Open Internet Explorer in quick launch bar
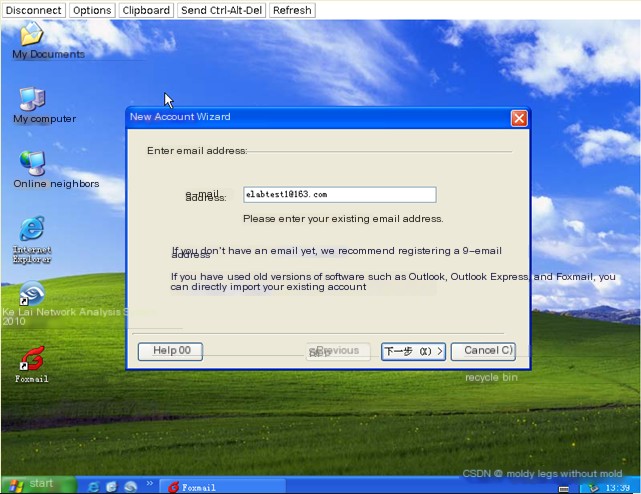The height and width of the screenshot is (494, 641). pos(94,487)
